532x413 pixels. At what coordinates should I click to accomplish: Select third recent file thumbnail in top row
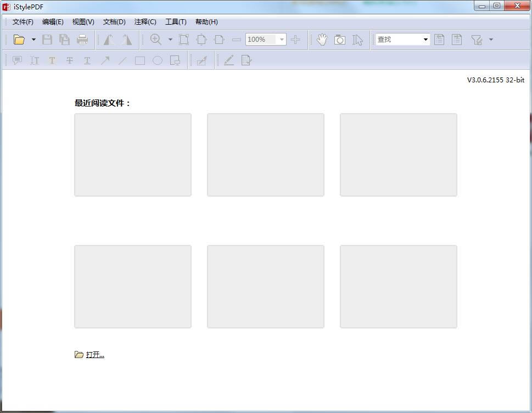click(x=399, y=155)
